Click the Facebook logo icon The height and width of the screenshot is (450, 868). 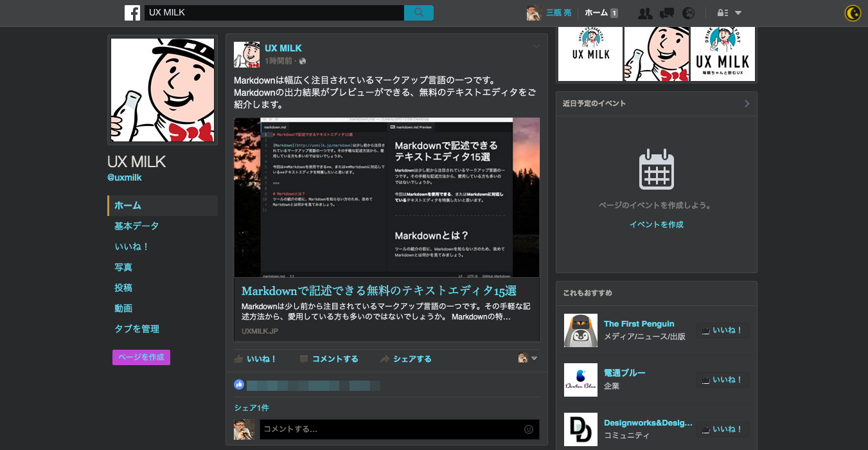pos(132,13)
